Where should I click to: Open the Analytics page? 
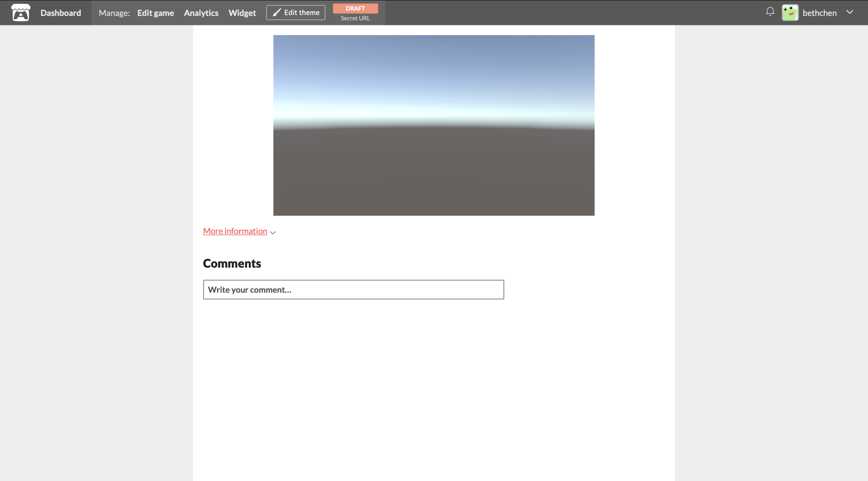point(201,13)
